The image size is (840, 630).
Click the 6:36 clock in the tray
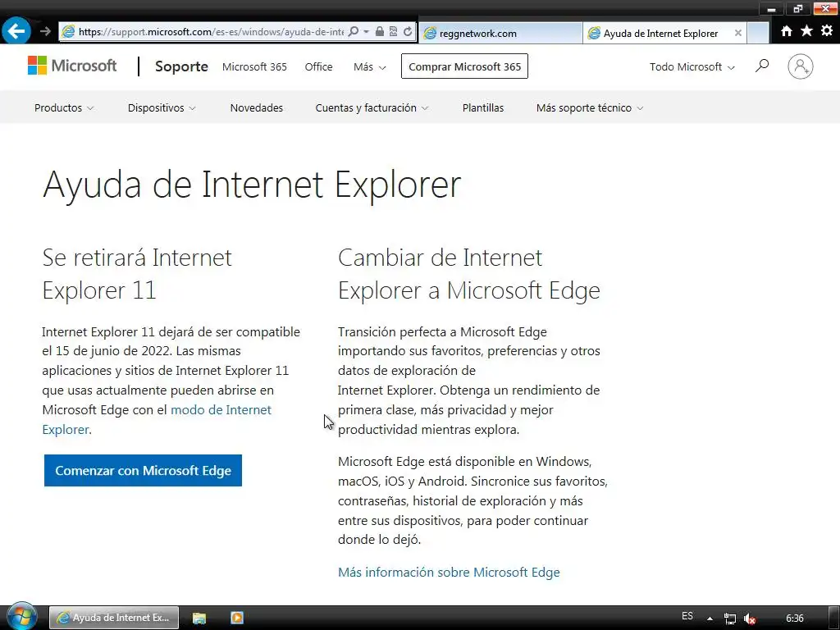(794, 619)
